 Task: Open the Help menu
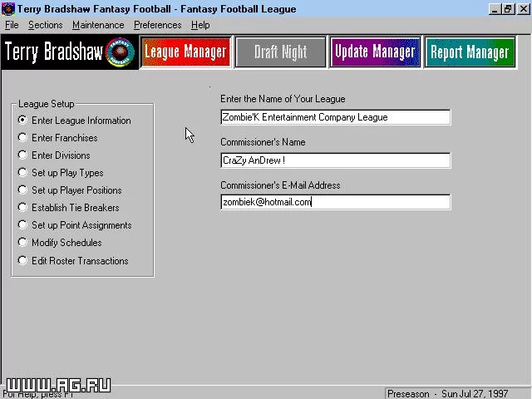(x=200, y=25)
